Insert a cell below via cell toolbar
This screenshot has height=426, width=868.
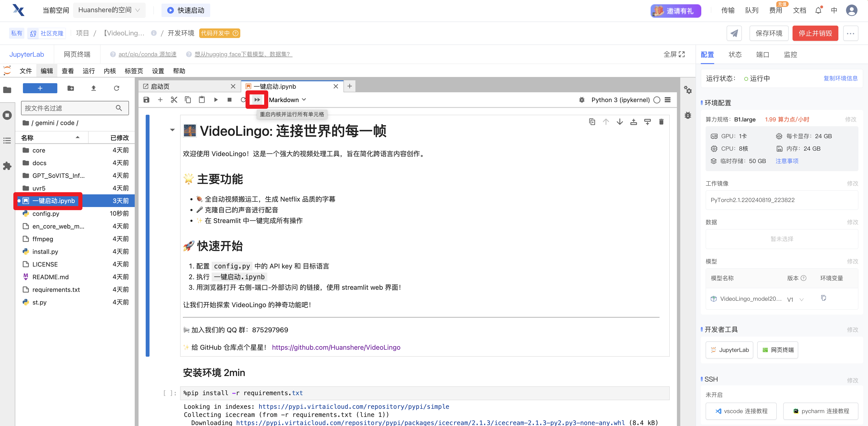(647, 122)
